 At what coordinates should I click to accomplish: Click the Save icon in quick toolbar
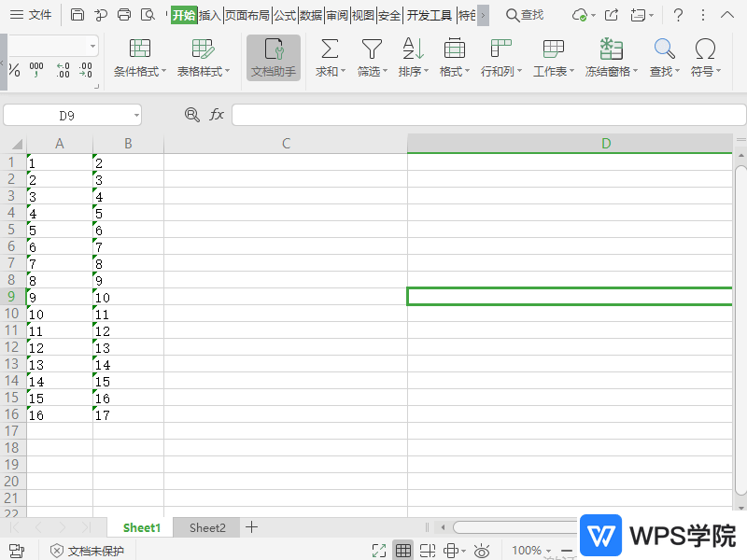point(78,15)
